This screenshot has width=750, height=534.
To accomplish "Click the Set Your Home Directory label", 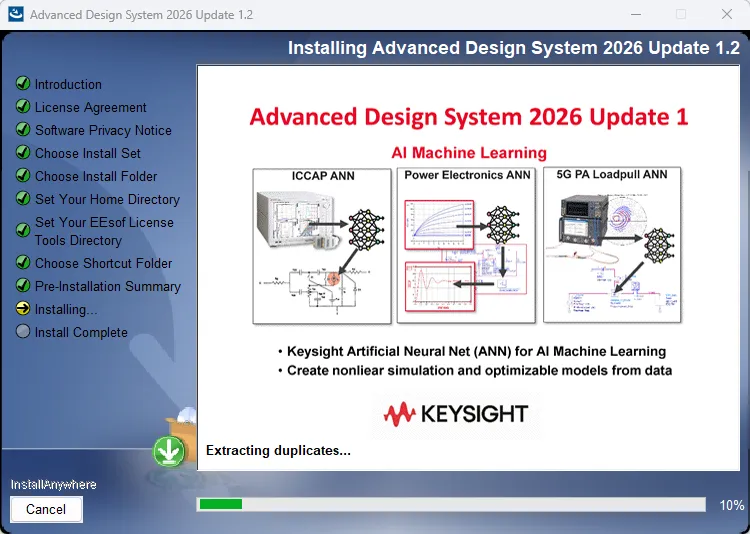I will [x=108, y=199].
